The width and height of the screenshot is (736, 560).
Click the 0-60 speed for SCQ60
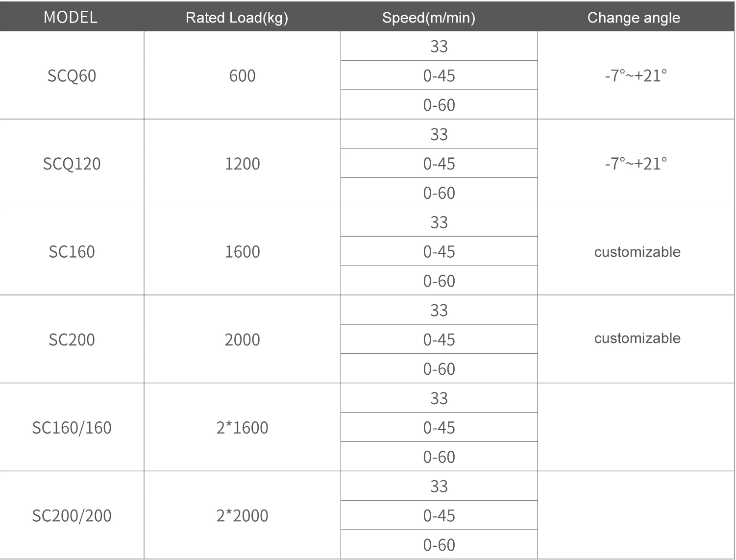click(439, 105)
